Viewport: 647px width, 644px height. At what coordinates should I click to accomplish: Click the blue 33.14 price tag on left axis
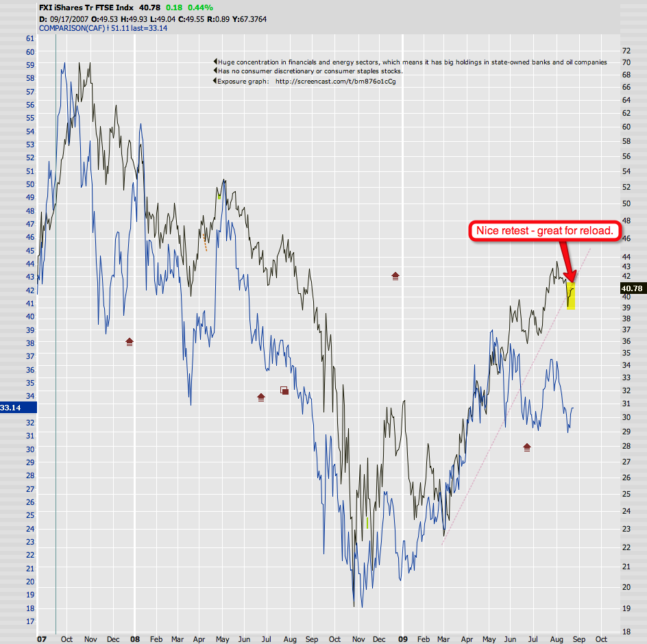click(x=18, y=408)
